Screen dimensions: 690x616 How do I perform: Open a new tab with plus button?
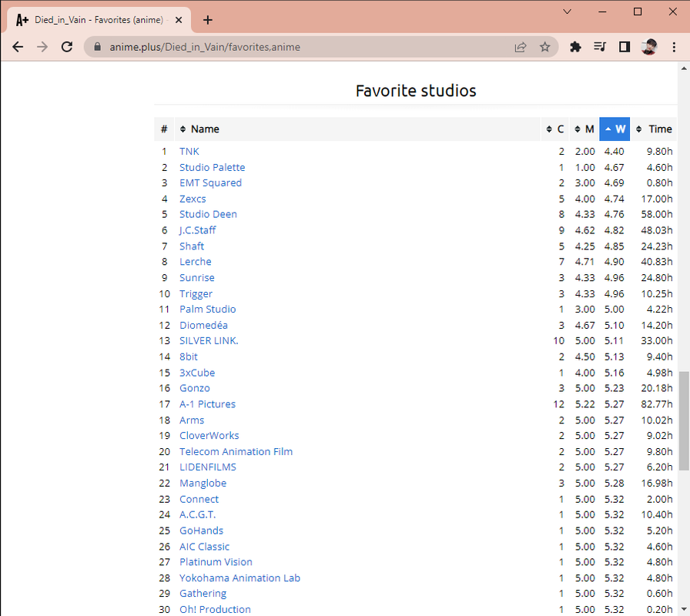(x=208, y=20)
